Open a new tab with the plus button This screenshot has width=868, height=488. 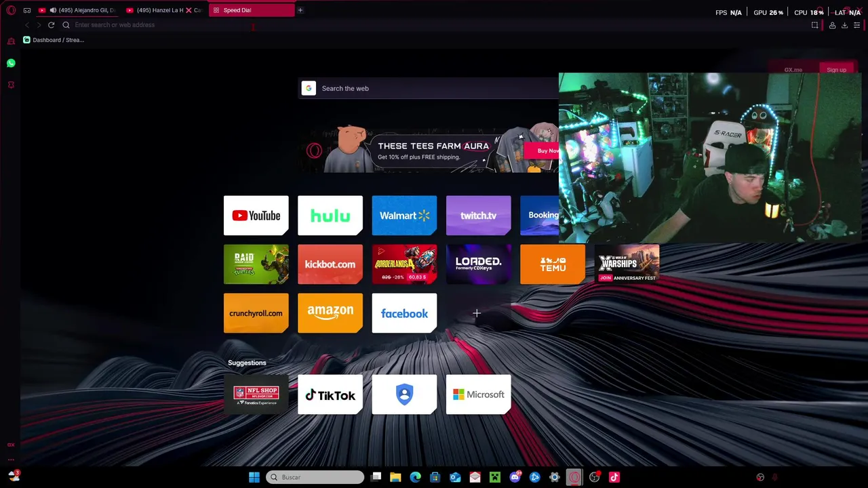pyautogui.click(x=300, y=10)
